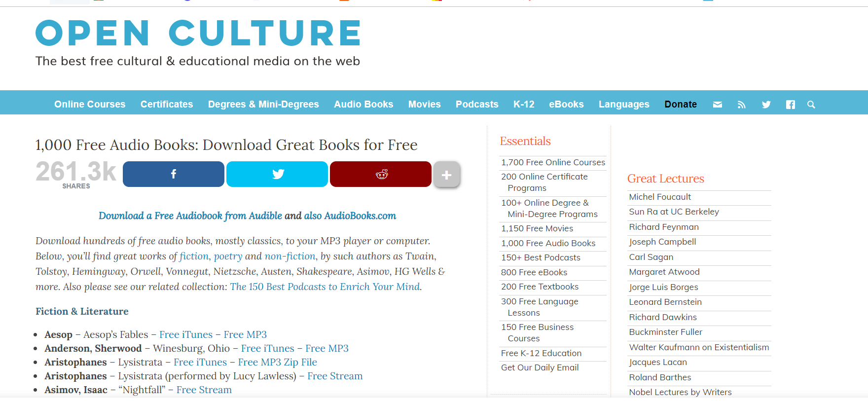Click 1,150 Free Movies in Essentials
Viewport: 868px width, 401px height.
537,228
